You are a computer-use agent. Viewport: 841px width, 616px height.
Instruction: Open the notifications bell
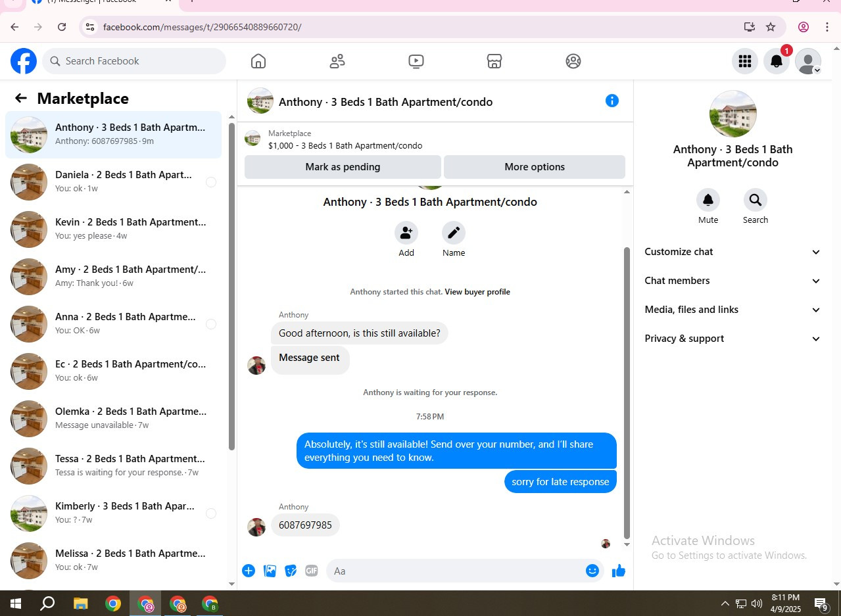pos(777,61)
